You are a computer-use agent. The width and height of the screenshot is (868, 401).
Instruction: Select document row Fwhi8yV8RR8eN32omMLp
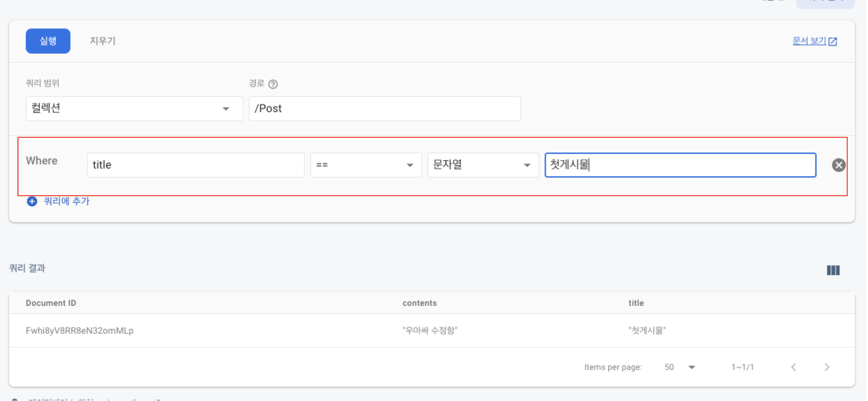click(x=80, y=331)
